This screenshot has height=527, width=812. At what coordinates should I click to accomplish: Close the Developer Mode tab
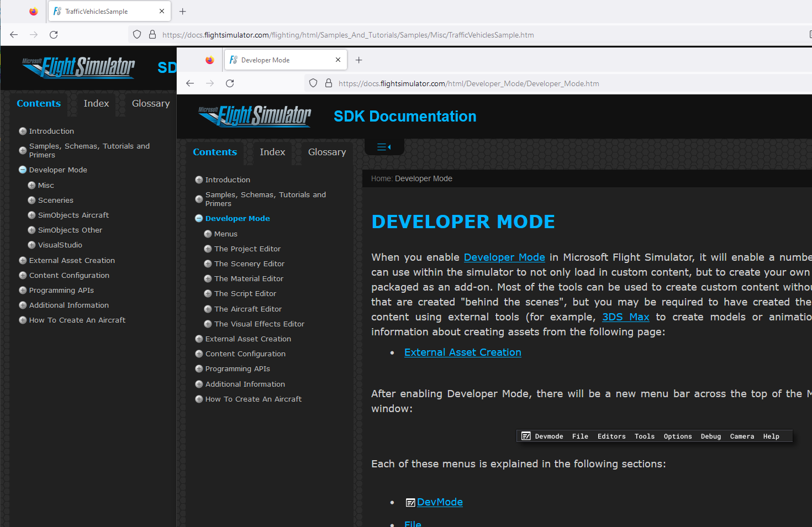tap(338, 60)
